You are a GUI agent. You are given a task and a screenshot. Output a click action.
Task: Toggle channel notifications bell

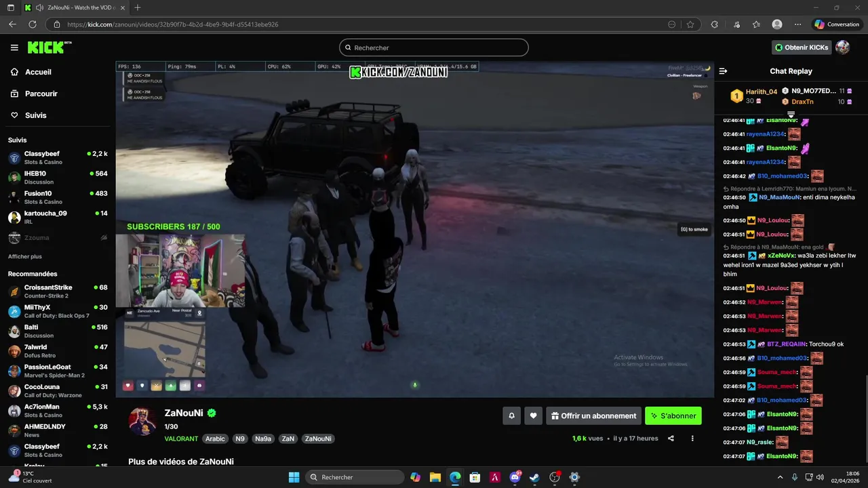pyautogui.click(x=512, y=415)
